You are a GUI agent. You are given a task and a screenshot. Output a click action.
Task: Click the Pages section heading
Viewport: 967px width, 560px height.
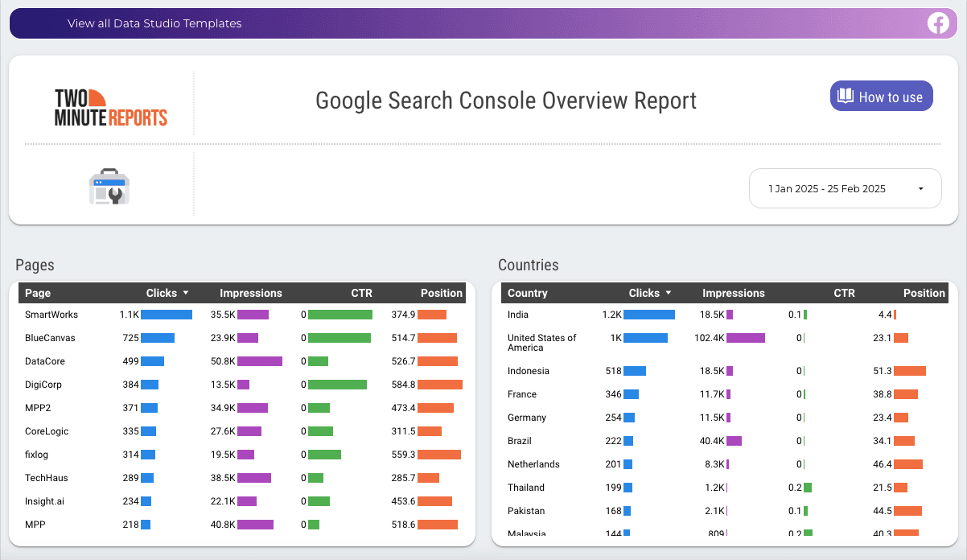[35, 266]
